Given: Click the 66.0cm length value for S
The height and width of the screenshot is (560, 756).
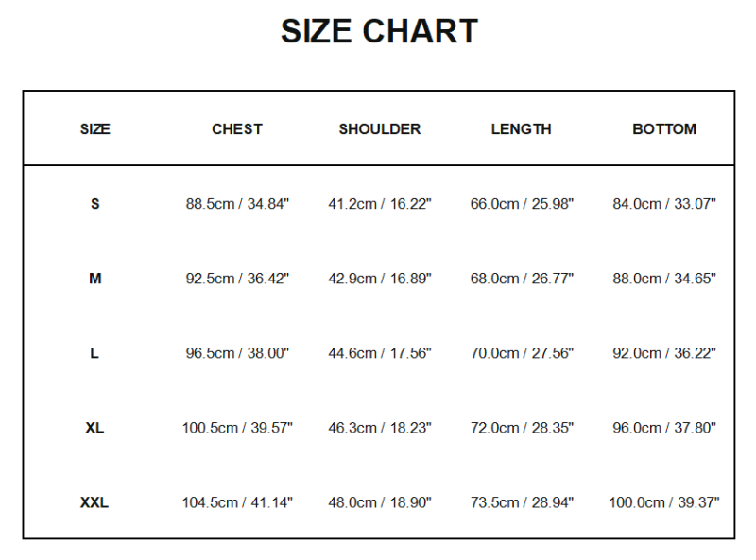Looking at the screenshot, I should coord(522,204).
